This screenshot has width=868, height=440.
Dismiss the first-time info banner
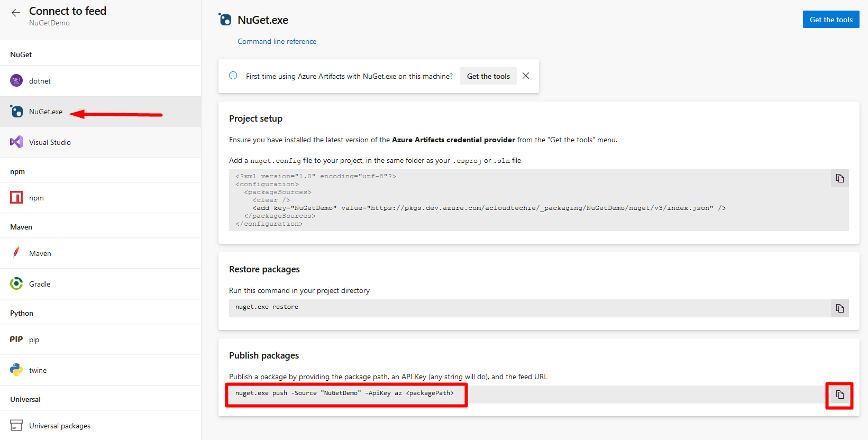(526, 76)
